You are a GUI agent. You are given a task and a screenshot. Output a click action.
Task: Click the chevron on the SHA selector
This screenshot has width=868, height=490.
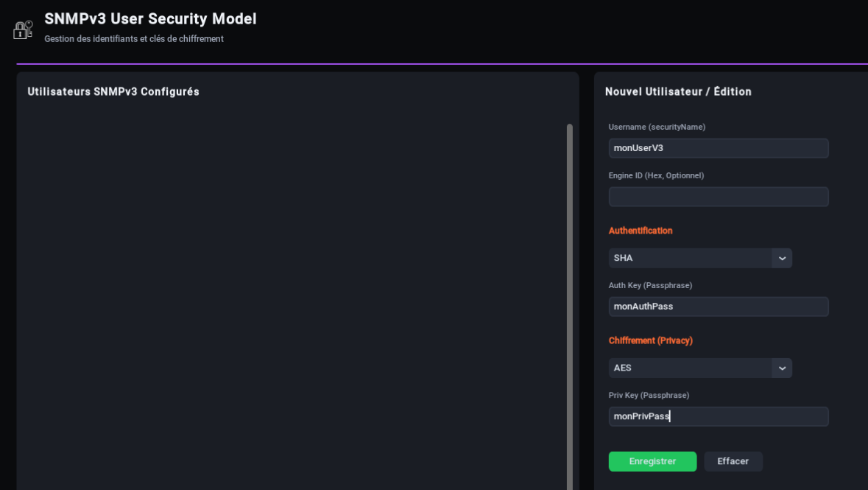[x=782, y=258]
